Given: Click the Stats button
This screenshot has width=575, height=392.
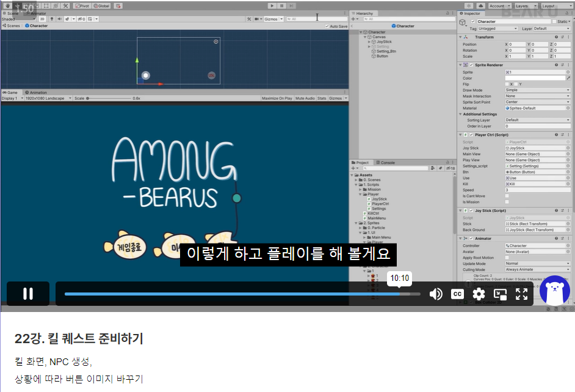Looking at the screenshot, I should 322,98.
